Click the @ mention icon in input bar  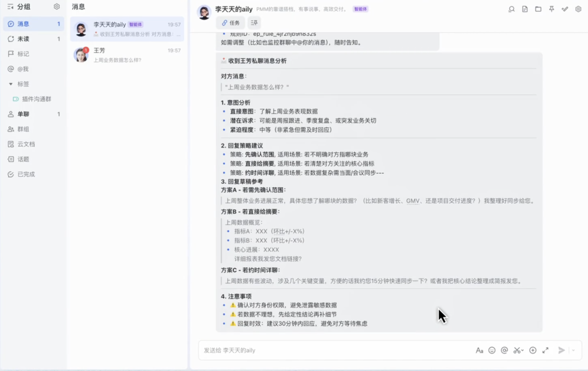[504, 350]
